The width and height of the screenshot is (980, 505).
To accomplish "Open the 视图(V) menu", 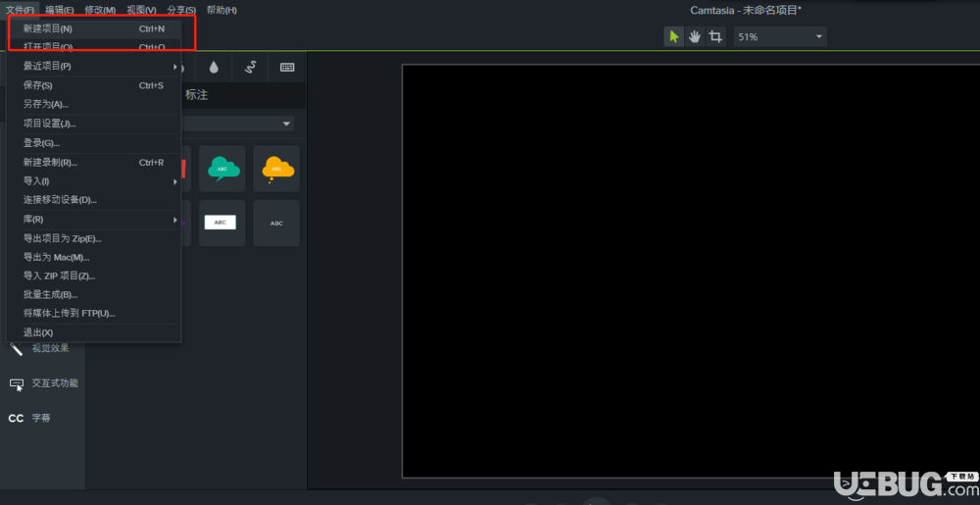I will 141,10.
